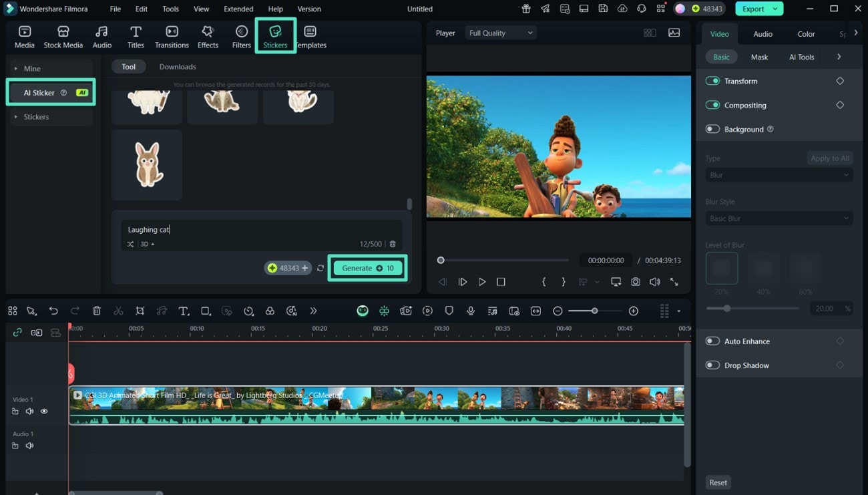Viewport: 868px width, 495px height.
Task: Delete selected clip with trash icon
Action: (x=97, y=311)
